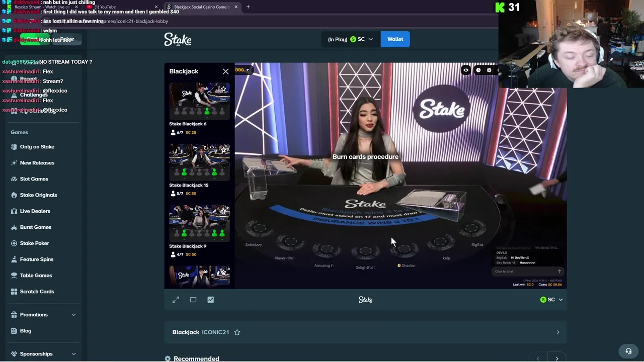Go to previous recommended games arrow
644x362 pixels.
[x=538, y=358]
